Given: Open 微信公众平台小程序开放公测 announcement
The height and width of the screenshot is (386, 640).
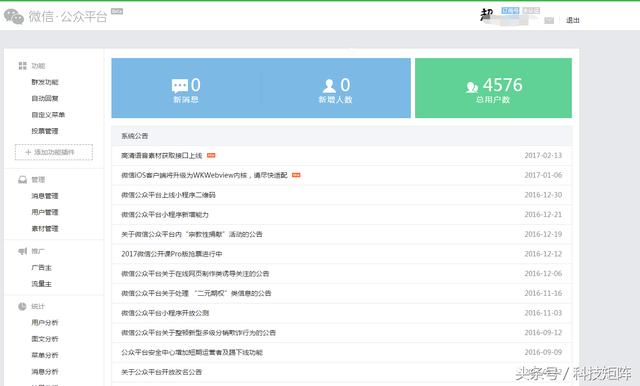Looking at the screenshot, I should tap(165, 313).
